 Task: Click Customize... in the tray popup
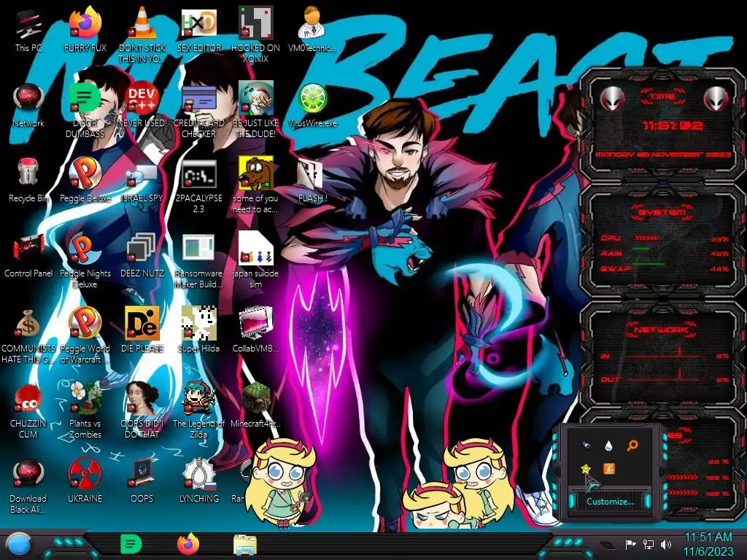609,502
